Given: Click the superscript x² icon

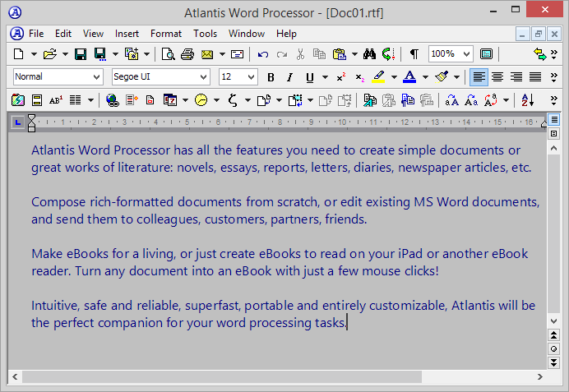Looking at the screenshot, I should point(340,77).
